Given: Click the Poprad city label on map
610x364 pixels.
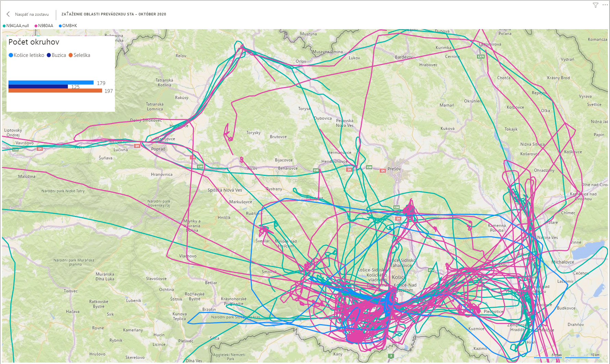Looking at the screenshot, I should point(158,149).
